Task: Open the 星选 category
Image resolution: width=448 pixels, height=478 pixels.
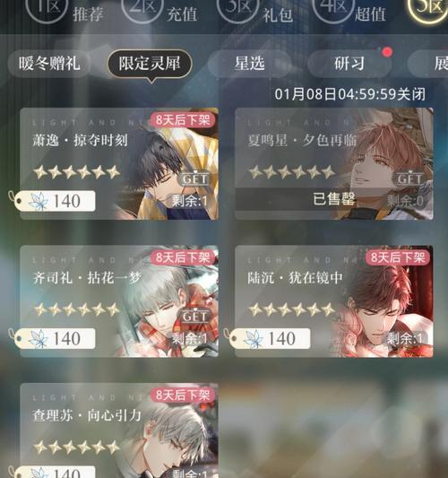Action: point(249,64)
